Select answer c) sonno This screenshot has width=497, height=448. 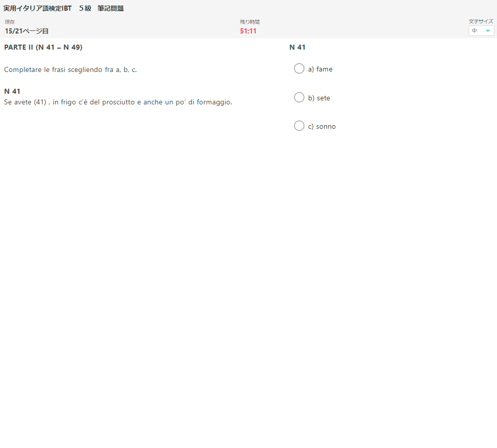299,126
